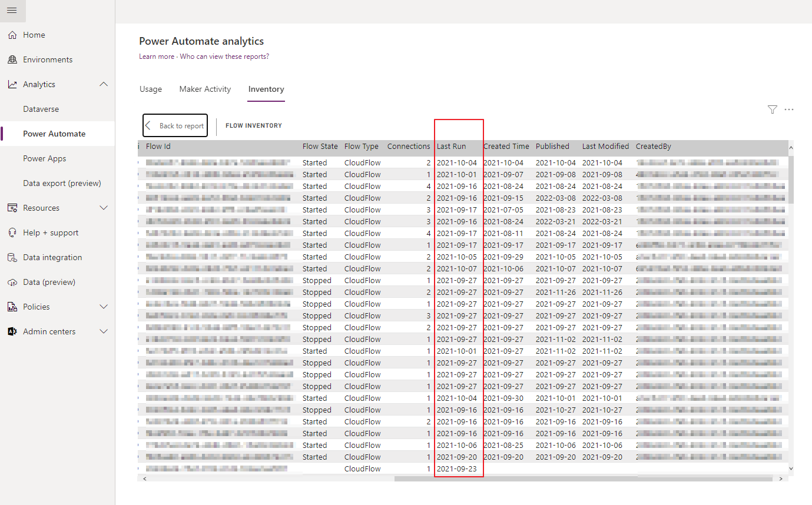Viewport: 812px width, 505px height.
Task: Select the Analytics chart icon
Action: point(12,84)
